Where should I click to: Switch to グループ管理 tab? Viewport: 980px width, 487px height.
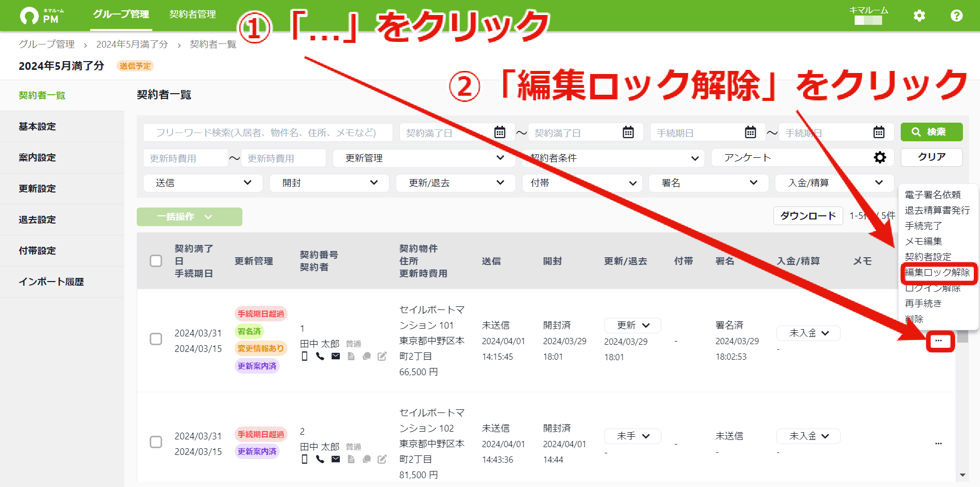[121, 14]
